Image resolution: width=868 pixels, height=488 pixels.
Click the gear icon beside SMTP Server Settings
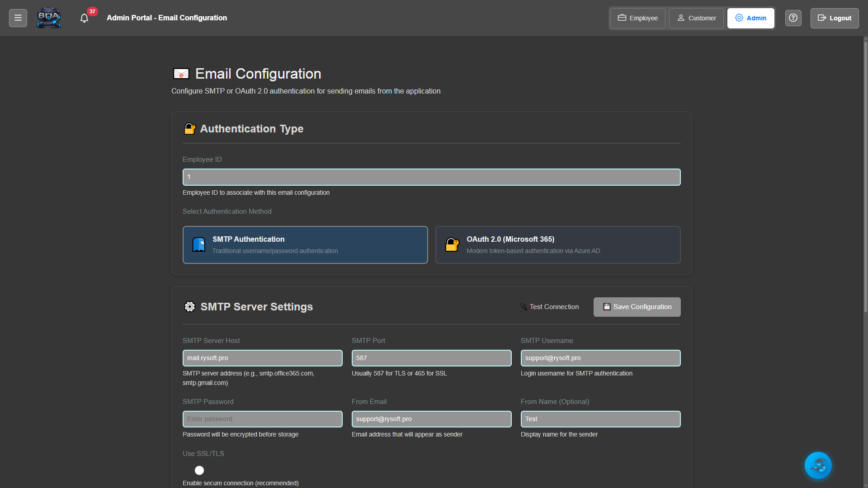[189, 306]
